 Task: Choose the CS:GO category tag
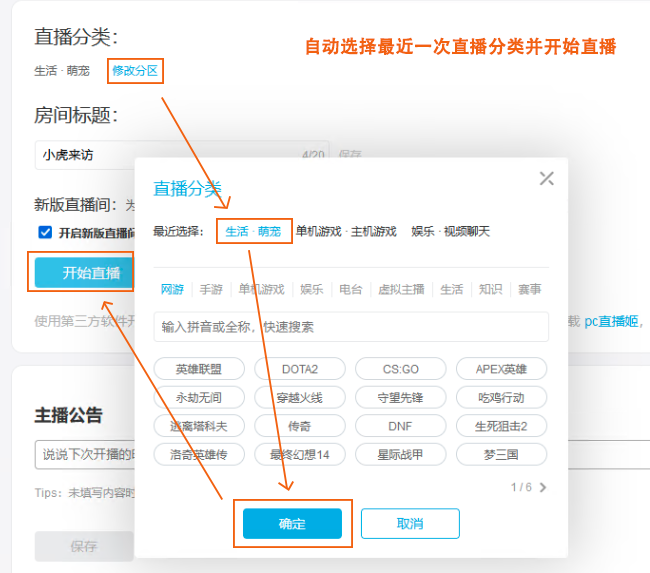pos(400,369)
